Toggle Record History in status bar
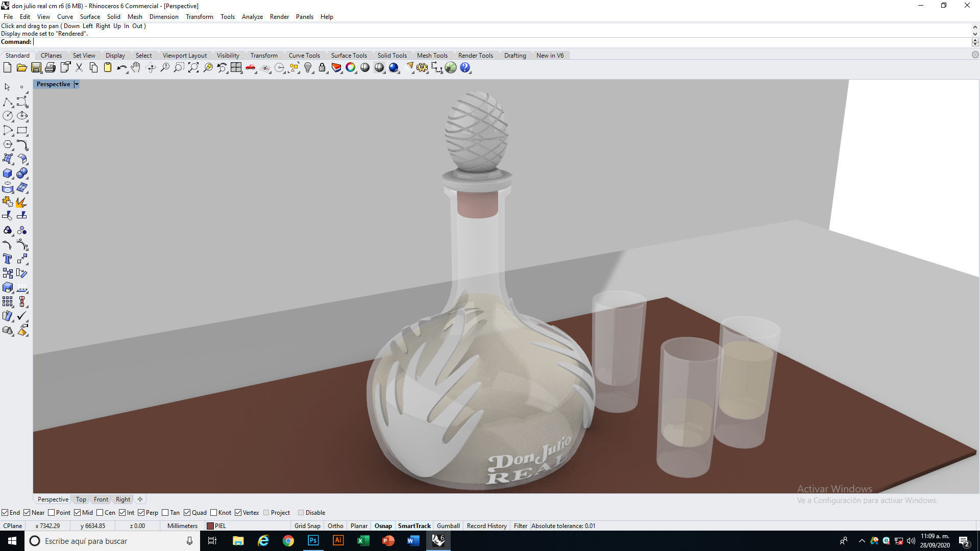This screenshot has width=980, height=551. pyautogui.click(x=486, y=525)
